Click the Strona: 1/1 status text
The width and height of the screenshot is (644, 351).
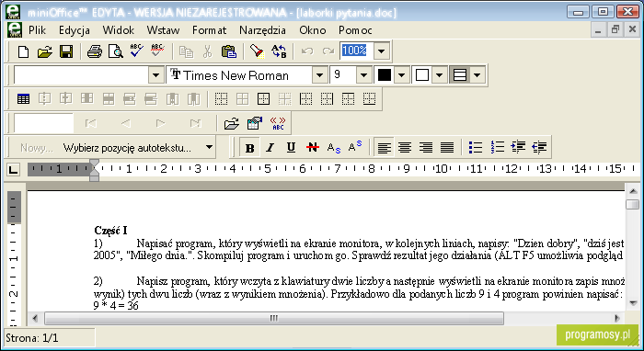[x=32, y=338]
